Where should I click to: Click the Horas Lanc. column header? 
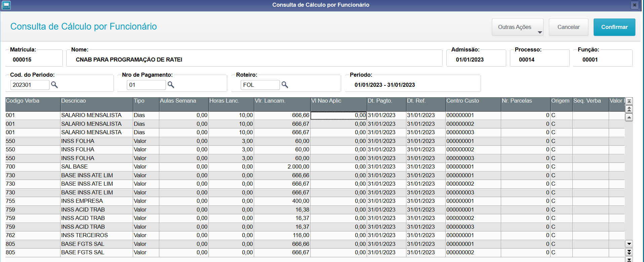[x=231, y=104]
